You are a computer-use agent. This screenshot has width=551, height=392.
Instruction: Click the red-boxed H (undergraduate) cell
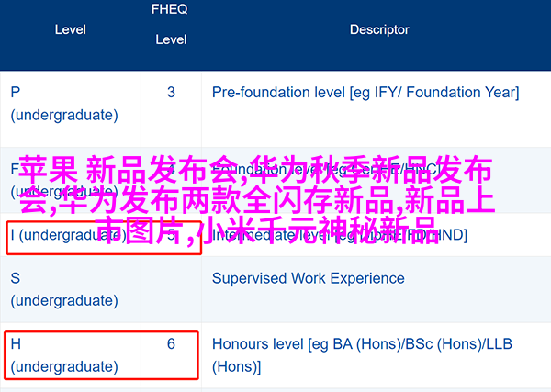point(102,355)
